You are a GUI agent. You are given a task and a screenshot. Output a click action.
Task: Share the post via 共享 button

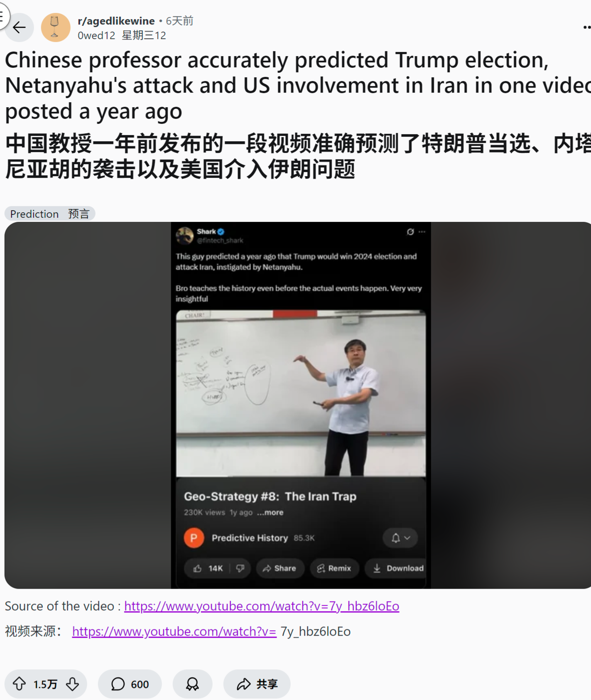tap(257, 684)
